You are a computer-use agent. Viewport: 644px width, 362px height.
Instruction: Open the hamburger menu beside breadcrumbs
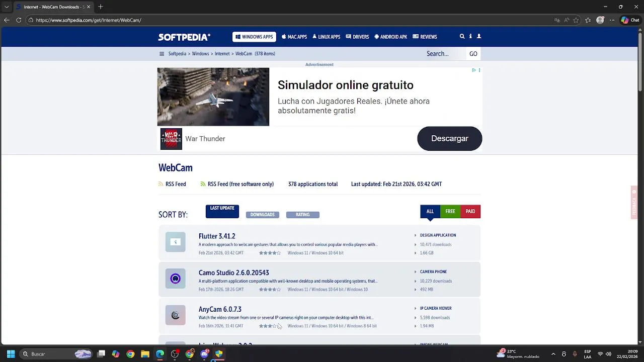162,54
